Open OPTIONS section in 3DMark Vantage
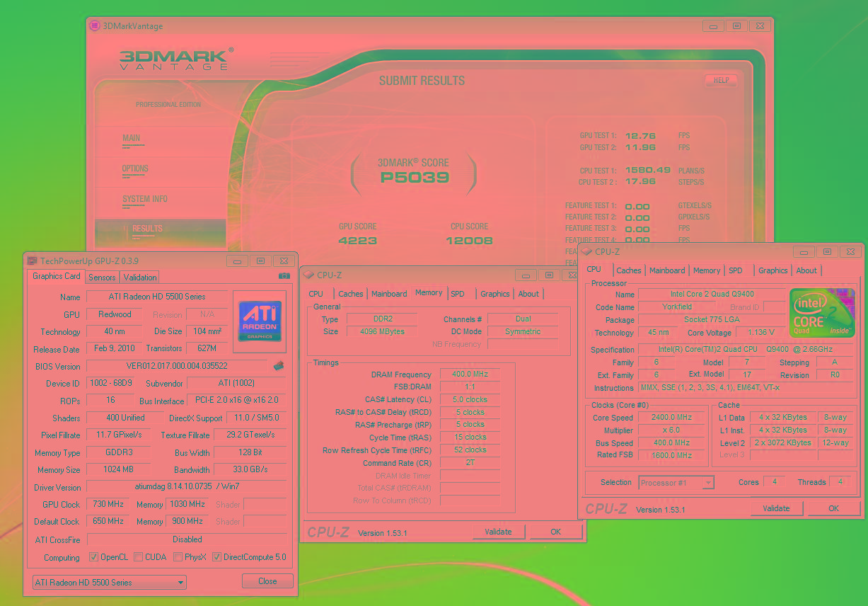 click(135, 169)
